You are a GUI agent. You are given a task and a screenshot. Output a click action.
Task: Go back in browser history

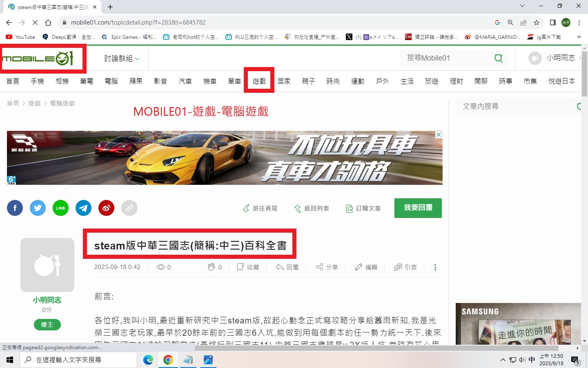point(9,22)
